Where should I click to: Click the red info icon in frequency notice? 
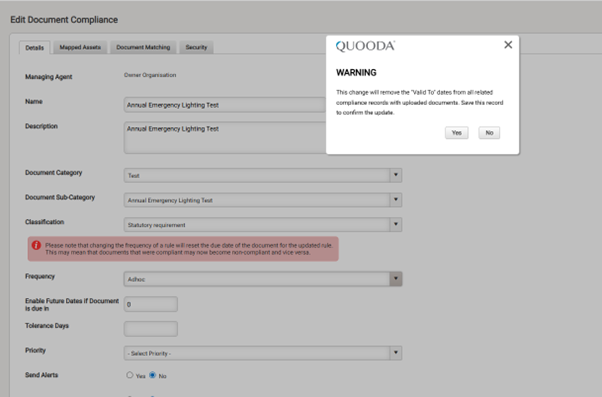click(x=36, y=245)
